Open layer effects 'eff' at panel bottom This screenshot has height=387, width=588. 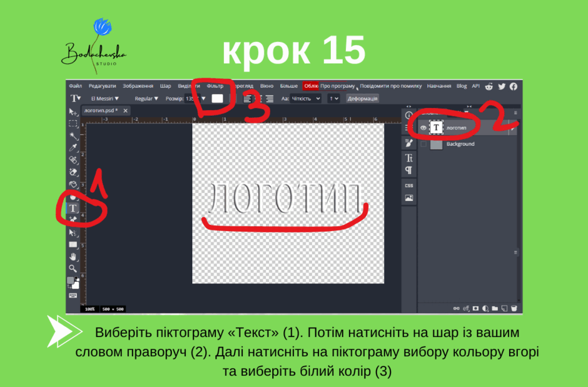(x=466, y=308)
